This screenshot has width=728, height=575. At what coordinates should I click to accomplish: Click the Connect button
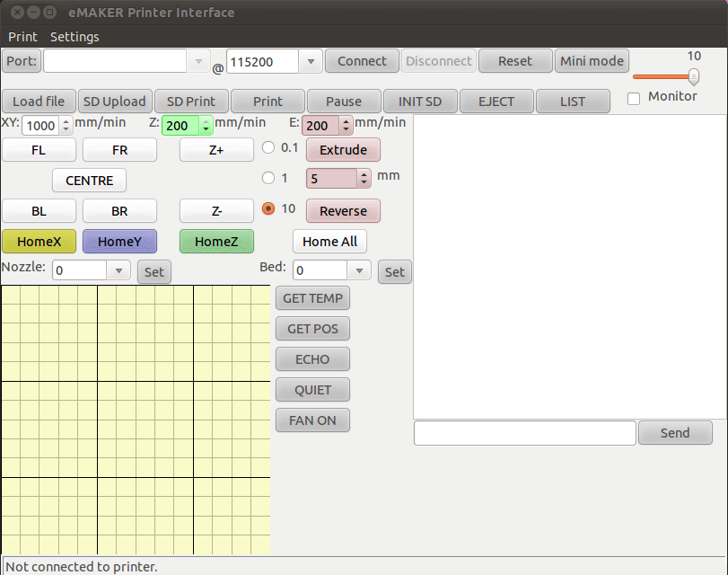coord(362,61)
